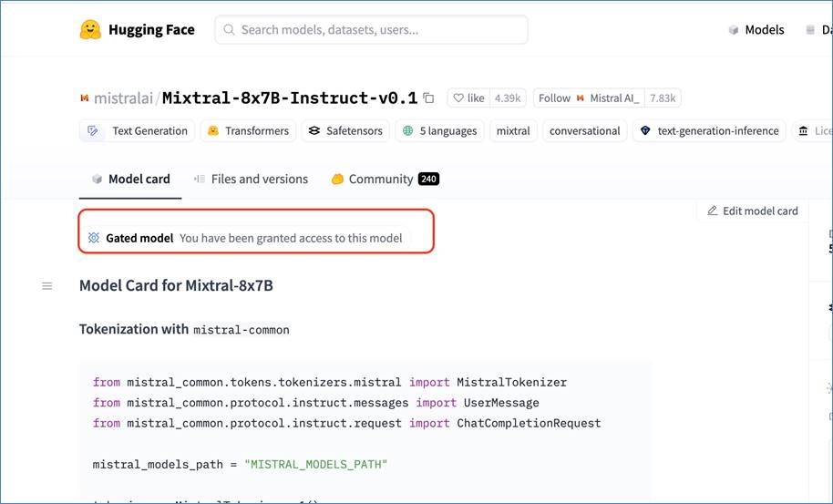
Task: Open the table of contents hamburger icon
Action: coord(47,286)
